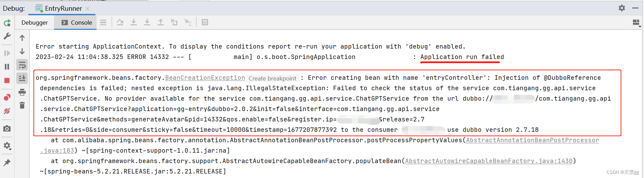Open AbstractAutowireCapableBeanFactory.java:1430 link

(x=489, y=161)
